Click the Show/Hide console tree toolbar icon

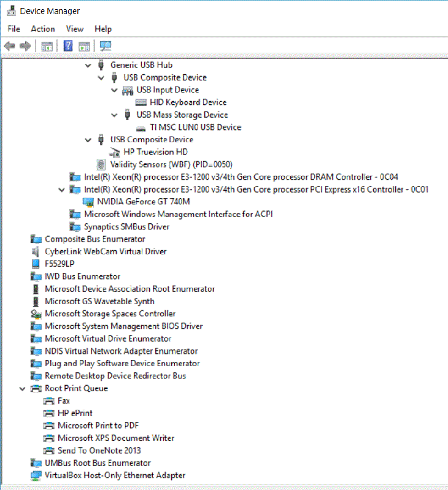click(x=47, y=46)
